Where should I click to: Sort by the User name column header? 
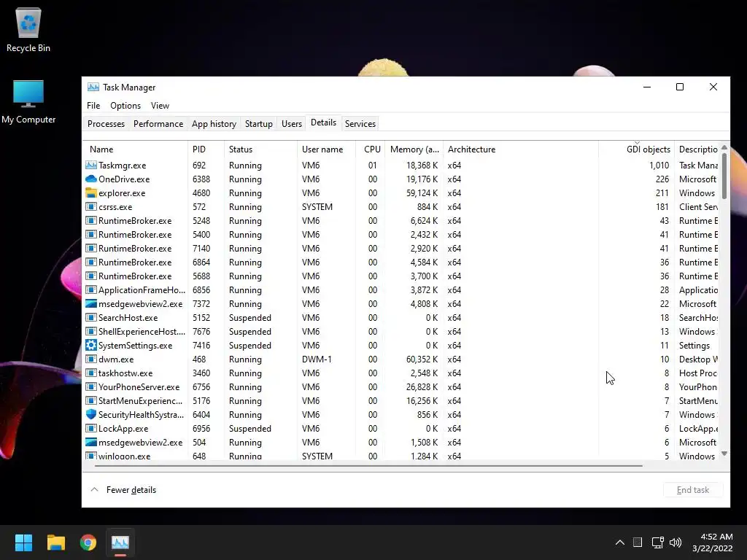point(326,149)
